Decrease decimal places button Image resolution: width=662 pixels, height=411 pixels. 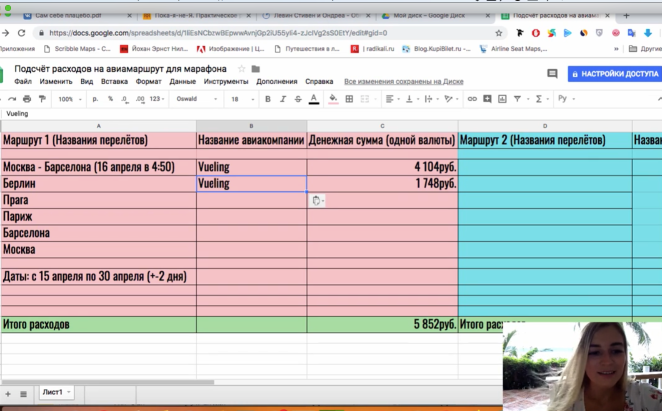[125, 99]
